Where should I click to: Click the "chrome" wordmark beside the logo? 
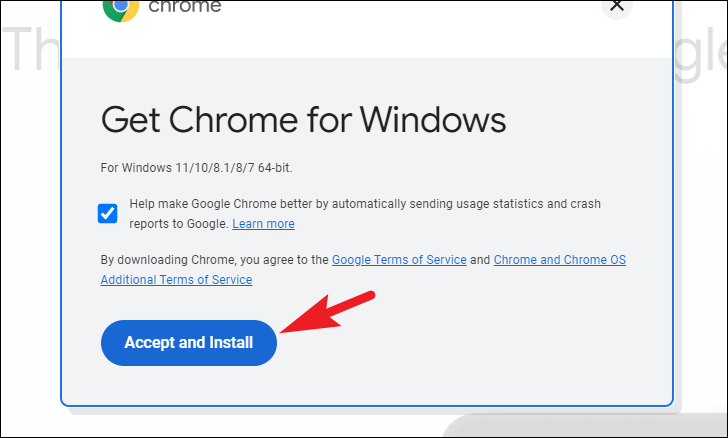coord(185,7)
